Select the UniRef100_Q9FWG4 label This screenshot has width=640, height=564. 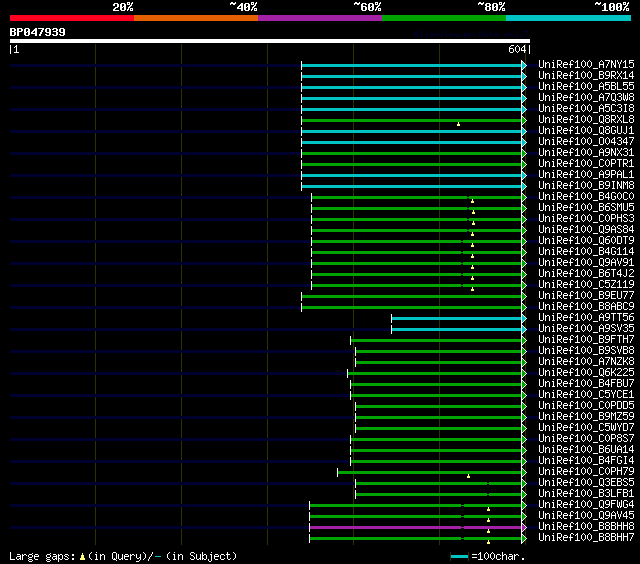tap(586, 505)
